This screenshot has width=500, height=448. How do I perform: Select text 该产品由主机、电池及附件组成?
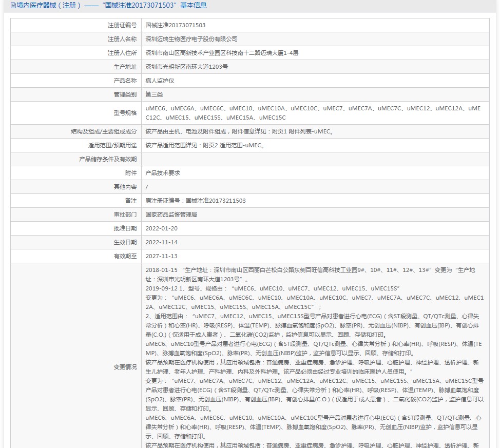click(186, 131)
